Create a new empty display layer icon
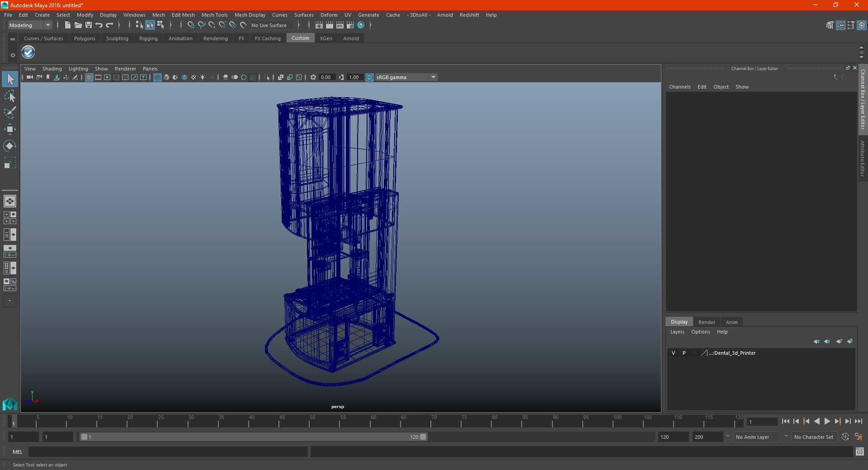Image resolution: width=868 pixels, height=470 pixels. 839,341
